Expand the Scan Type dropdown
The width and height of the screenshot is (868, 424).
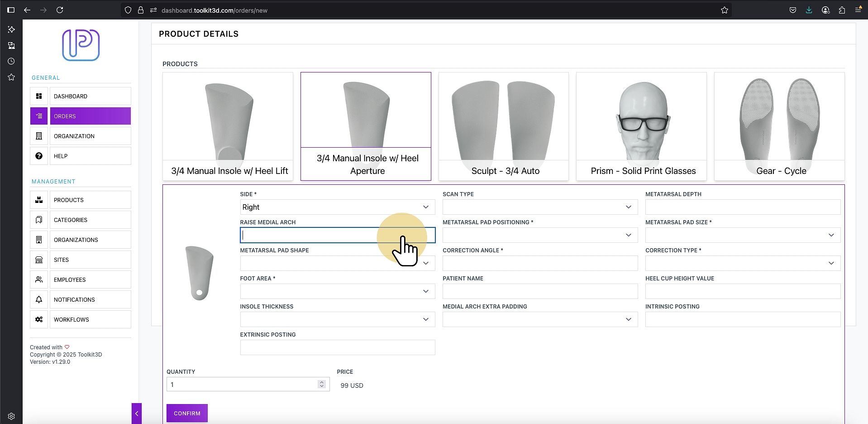[540, 207]
